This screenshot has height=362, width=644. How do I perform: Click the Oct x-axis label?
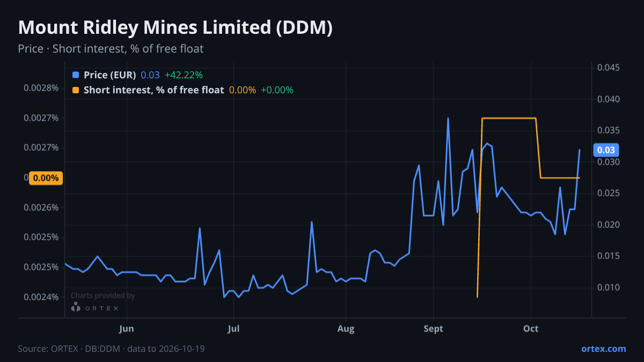point(531,329)
